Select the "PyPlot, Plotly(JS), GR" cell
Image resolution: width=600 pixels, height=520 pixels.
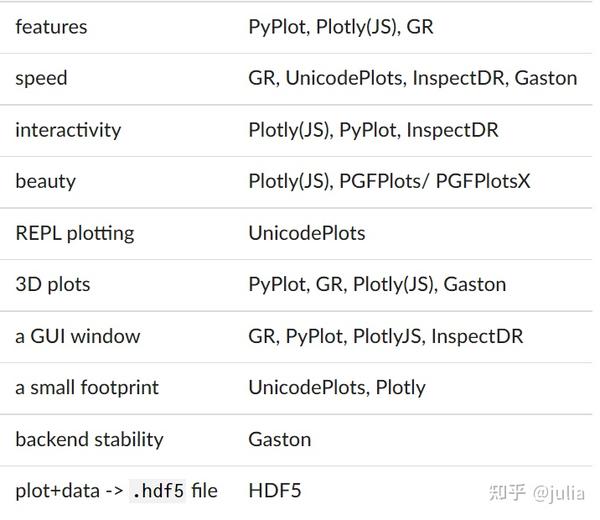[x=341, y=27]
